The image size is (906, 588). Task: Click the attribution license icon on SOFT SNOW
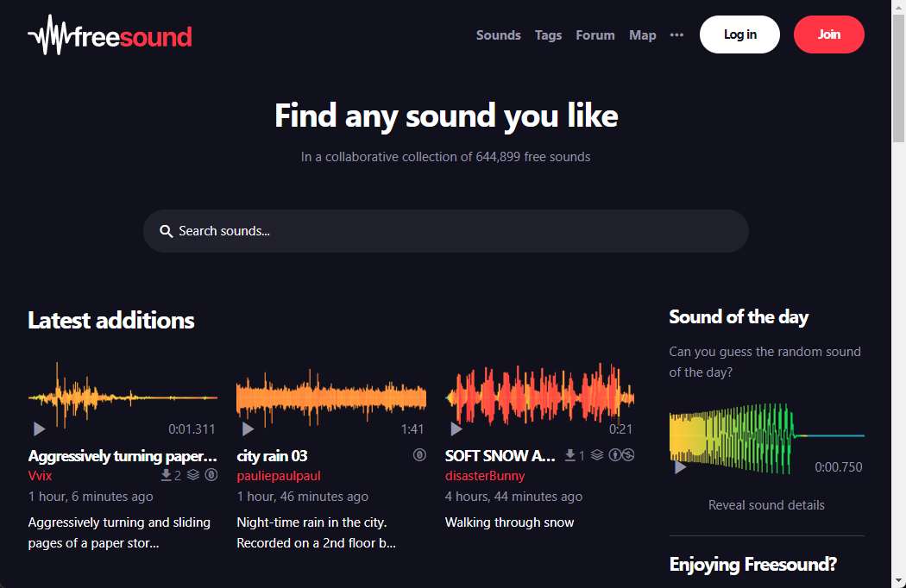pos(613,454)
